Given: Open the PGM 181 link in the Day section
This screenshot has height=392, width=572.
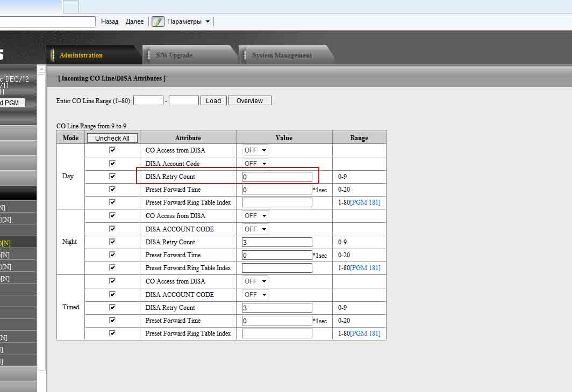Looking at the screenshot, I should (x=365, y=202).
